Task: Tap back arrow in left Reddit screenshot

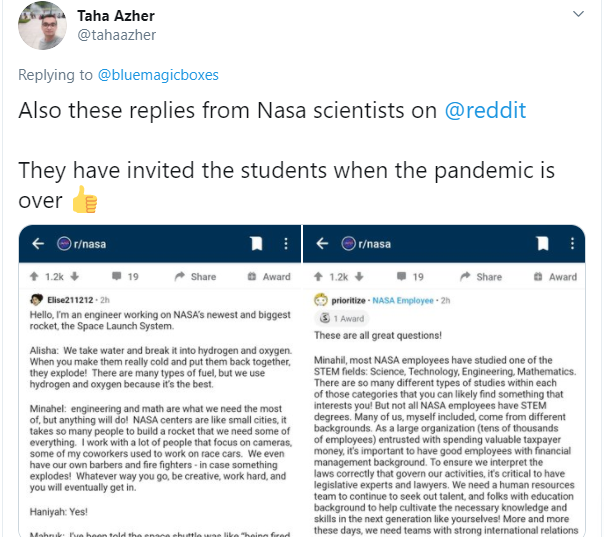Action: pyautogui.click(x=38, y=243)
